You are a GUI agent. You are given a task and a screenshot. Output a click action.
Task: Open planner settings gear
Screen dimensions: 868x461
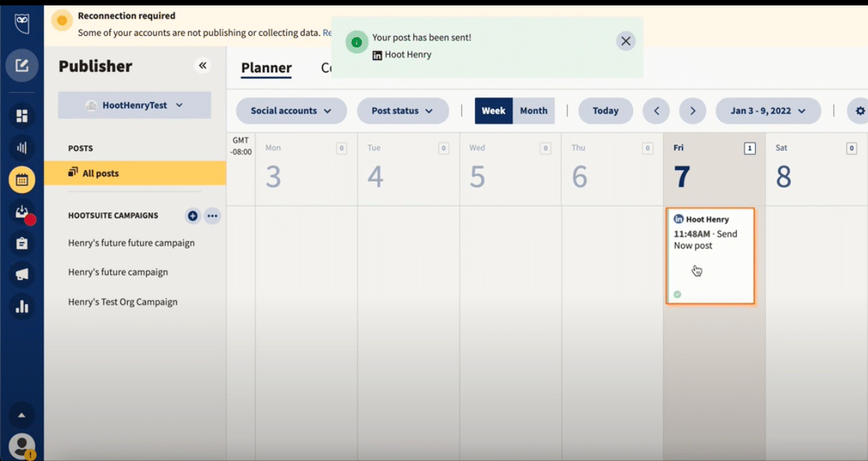[860, 111]
